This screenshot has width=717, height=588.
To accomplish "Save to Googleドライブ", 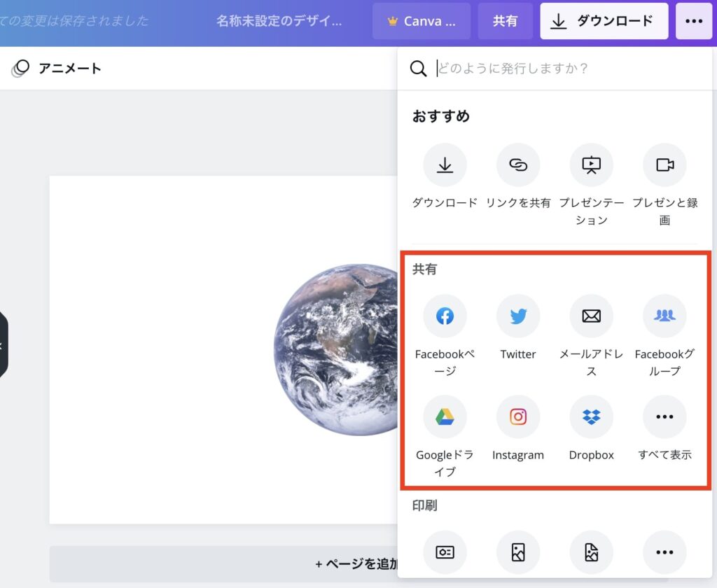I will [445, 416].
